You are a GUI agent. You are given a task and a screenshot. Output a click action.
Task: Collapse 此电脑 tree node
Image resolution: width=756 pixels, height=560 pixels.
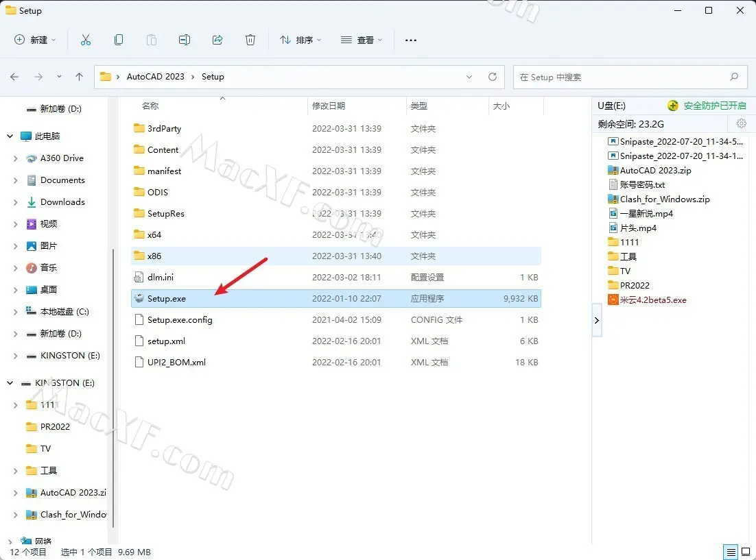(x=10, y=136)
